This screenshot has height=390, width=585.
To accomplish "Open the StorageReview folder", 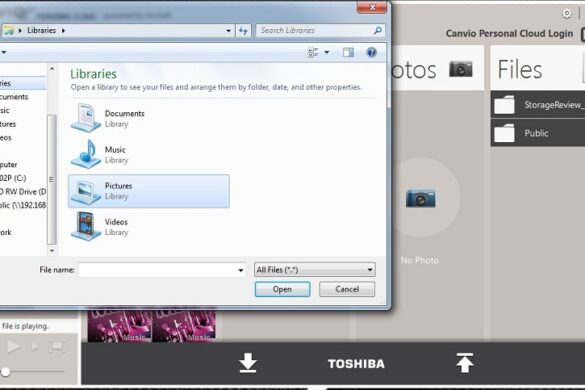I will pos(538,105).
